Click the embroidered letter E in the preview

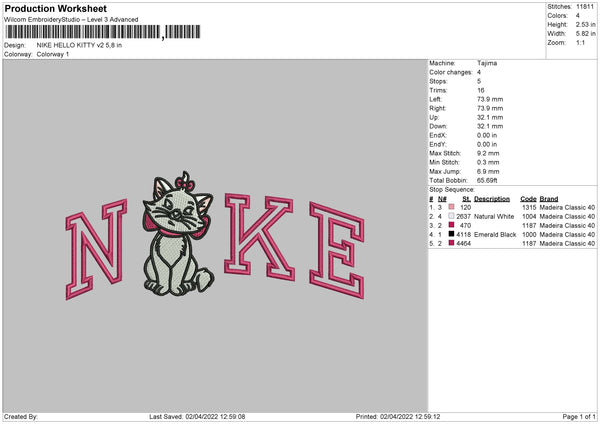337,250
